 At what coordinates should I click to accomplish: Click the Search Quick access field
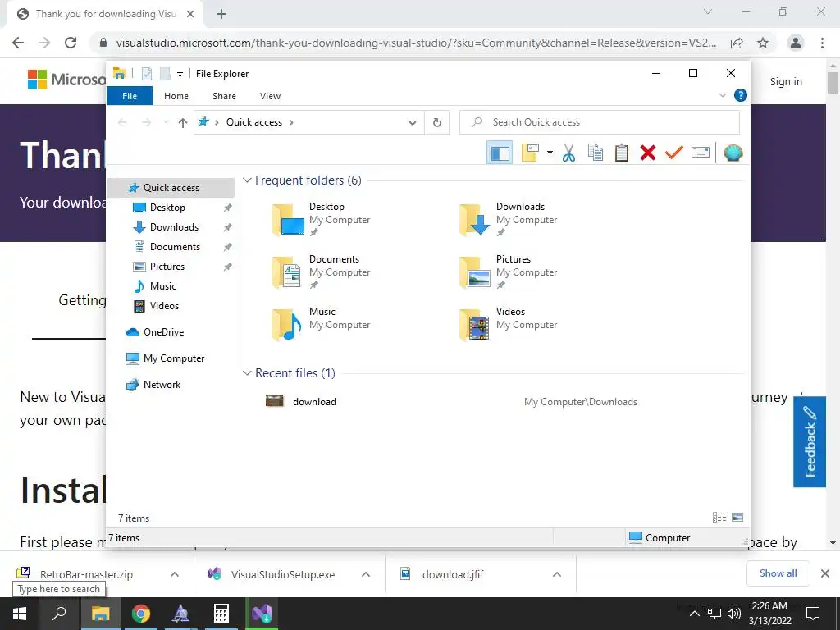[x=600, y=122]
